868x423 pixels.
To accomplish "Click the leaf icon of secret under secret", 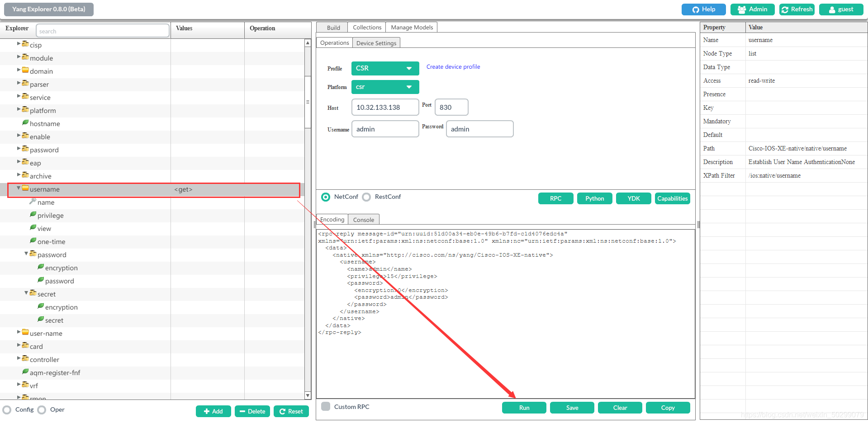I will pos(41,319).
